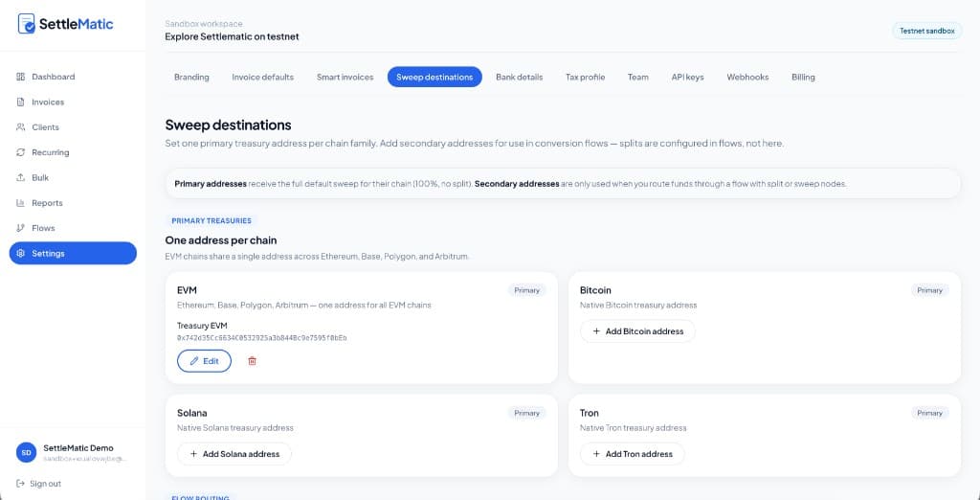Add a Bitcoin address
The width and height of the screenshot is (980, 500).
(637, 331)
